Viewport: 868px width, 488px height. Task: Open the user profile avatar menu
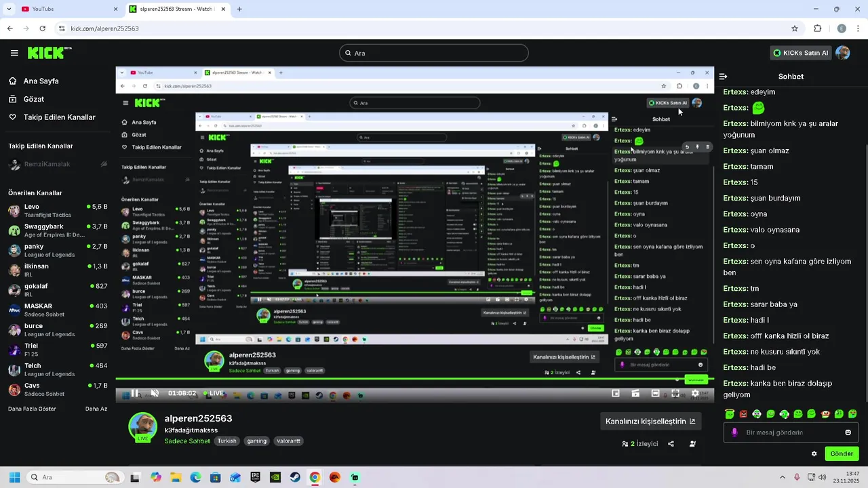click(x=843, y=53)
